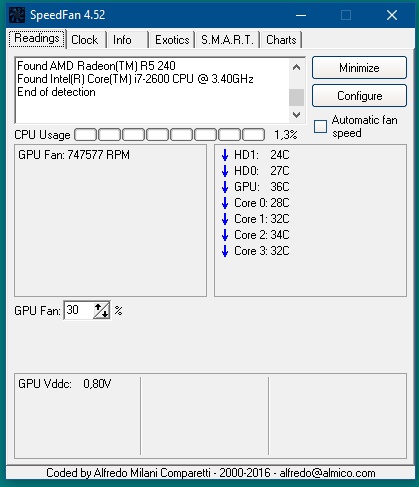Click the log scrollbar down arrow

[x=296, y=115]
